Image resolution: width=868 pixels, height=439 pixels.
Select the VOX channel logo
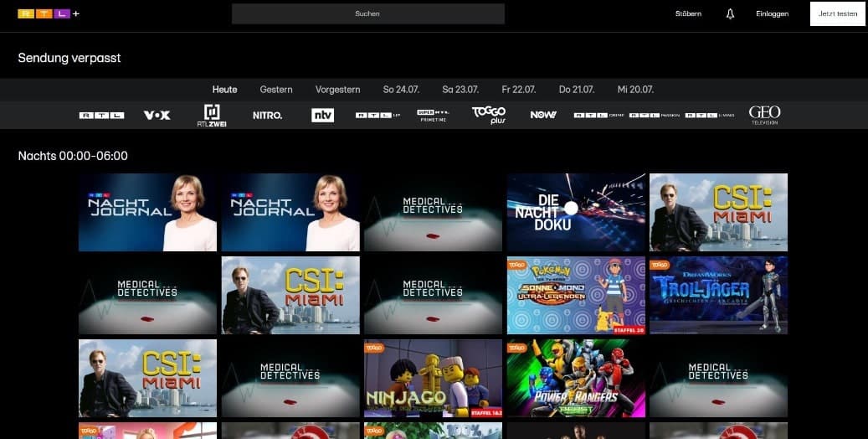click(x=157, y=116)
